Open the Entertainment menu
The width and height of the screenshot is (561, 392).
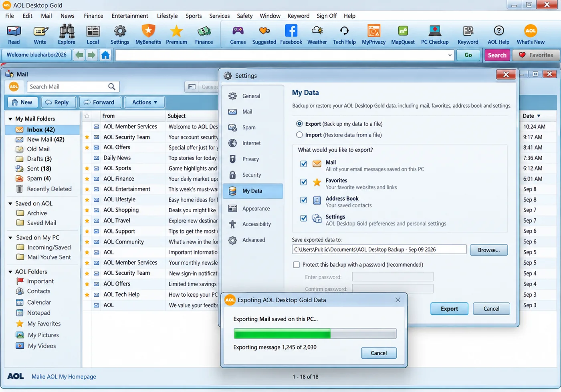130,16
